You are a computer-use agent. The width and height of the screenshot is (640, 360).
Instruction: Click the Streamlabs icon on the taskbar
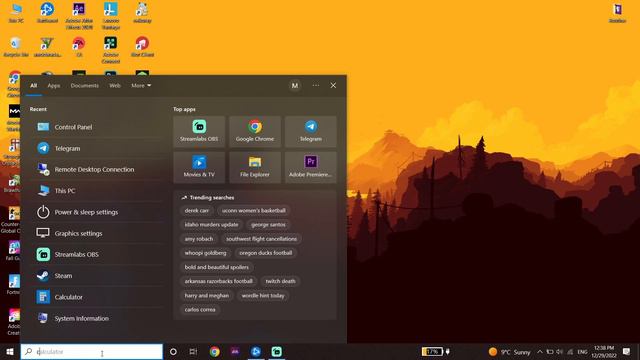coord(277,351)
